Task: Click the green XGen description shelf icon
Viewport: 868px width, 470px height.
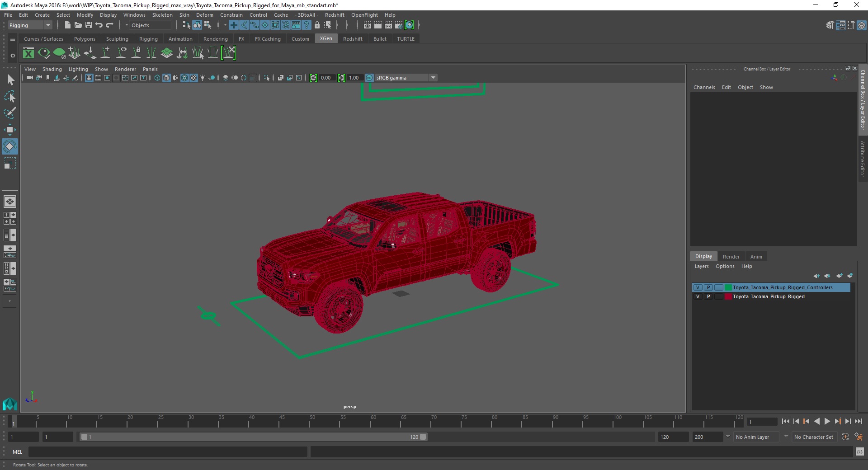Action: (x=59, y=53)
